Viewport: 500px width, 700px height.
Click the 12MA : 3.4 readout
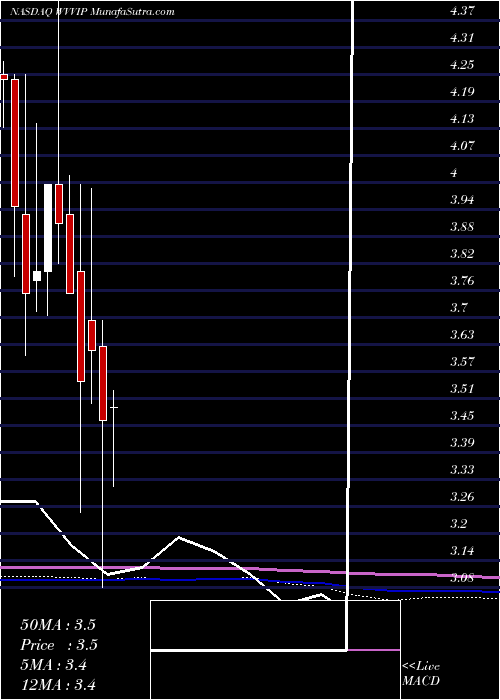coord(58,684)
